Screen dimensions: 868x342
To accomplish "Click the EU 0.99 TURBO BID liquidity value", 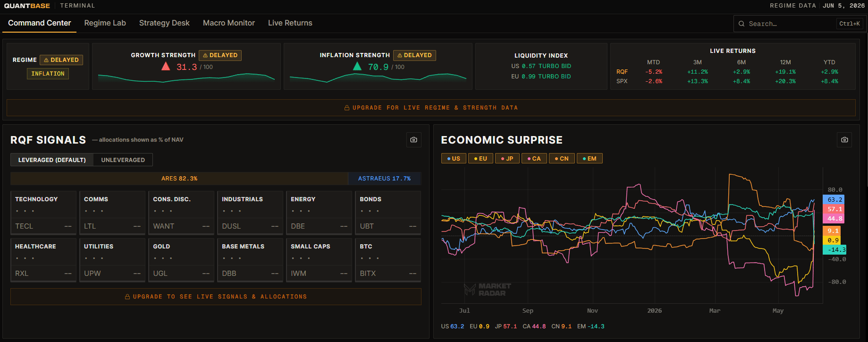I will [x=541, y=77].
